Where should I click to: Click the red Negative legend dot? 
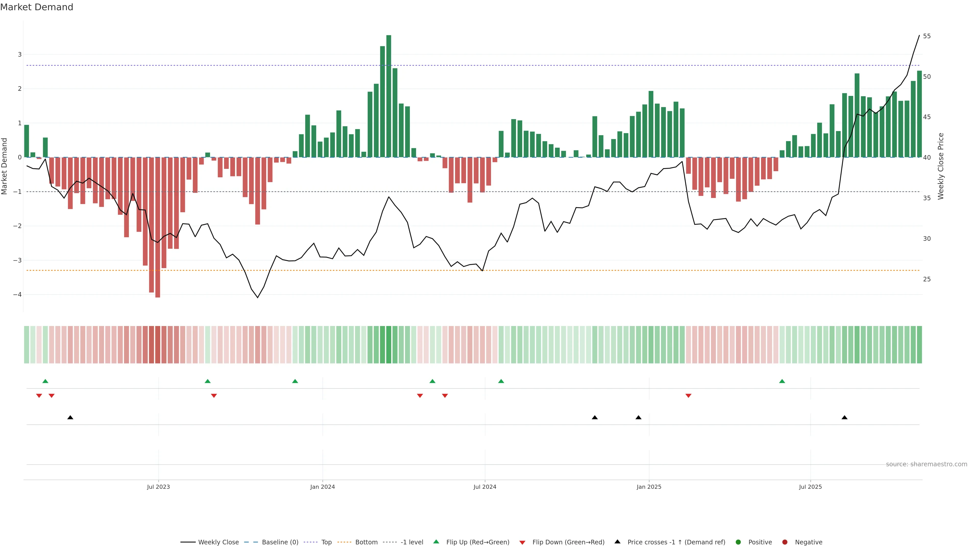(785, 542)
